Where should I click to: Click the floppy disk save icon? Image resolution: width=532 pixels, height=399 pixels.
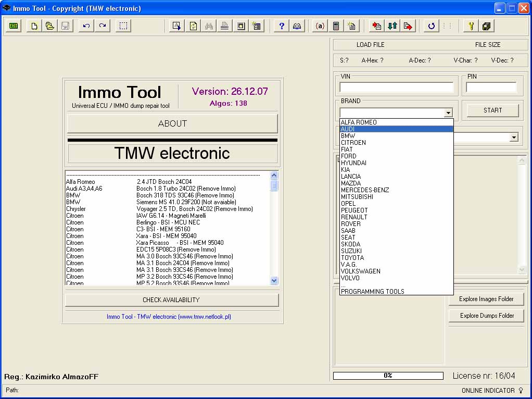(x=66, y=26)
